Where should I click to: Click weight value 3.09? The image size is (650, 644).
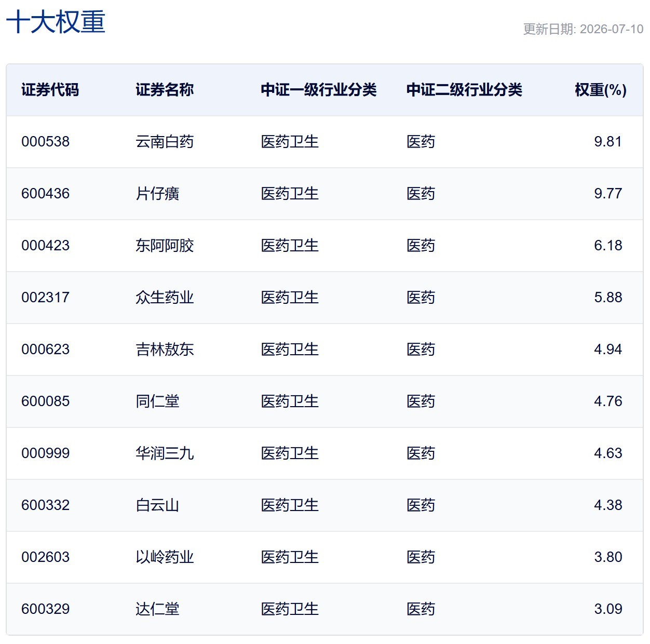pyautogui.click(x=608, y=609)
